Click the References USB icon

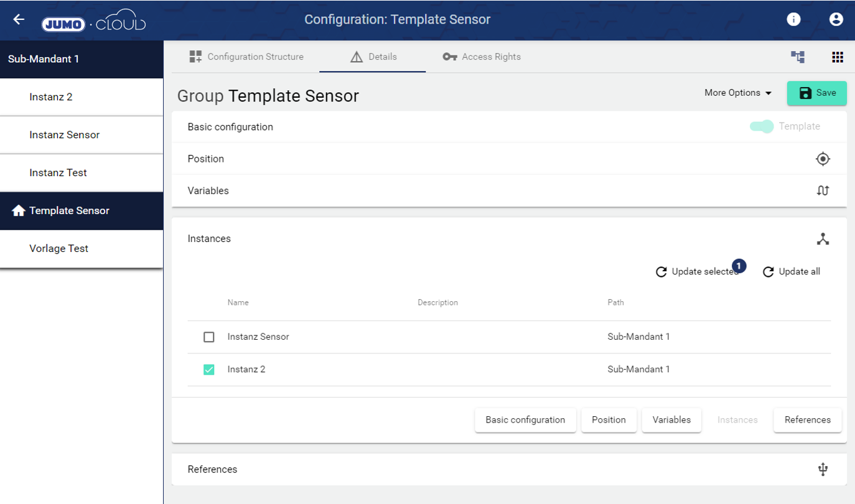coord(823,469)
